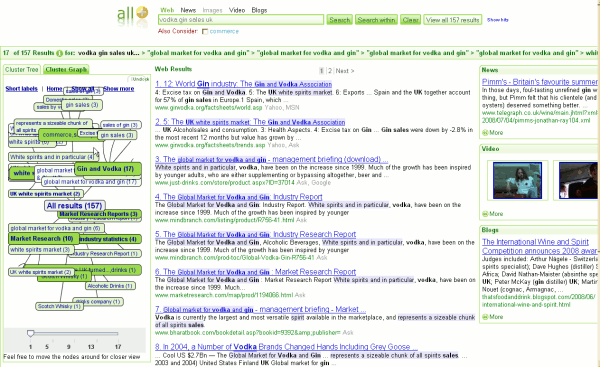The image size is (600, 367).
Task: Expand More under the News panel
Action: (x=492, y=132)
